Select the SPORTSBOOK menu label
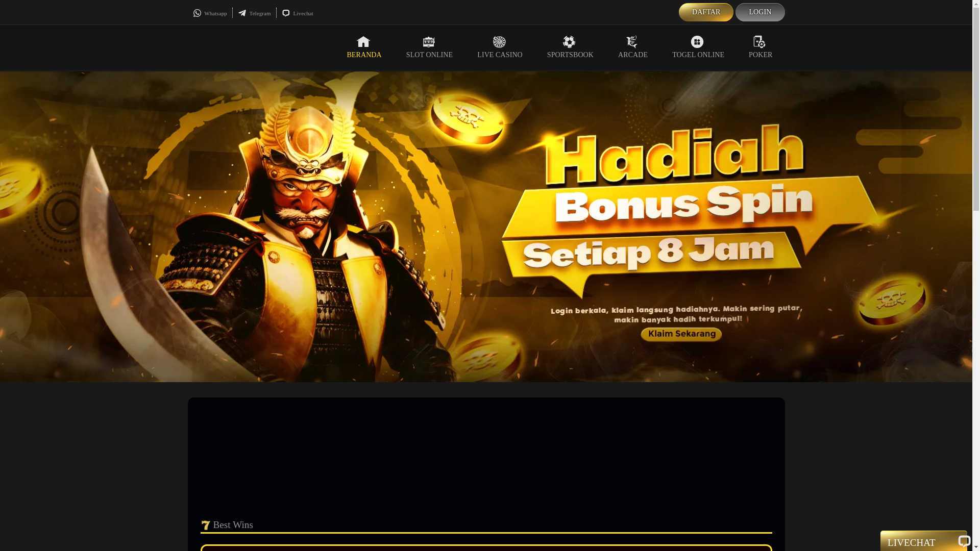Image resolution: width=980 pixels, height=551 pixels. pos(570,55)
